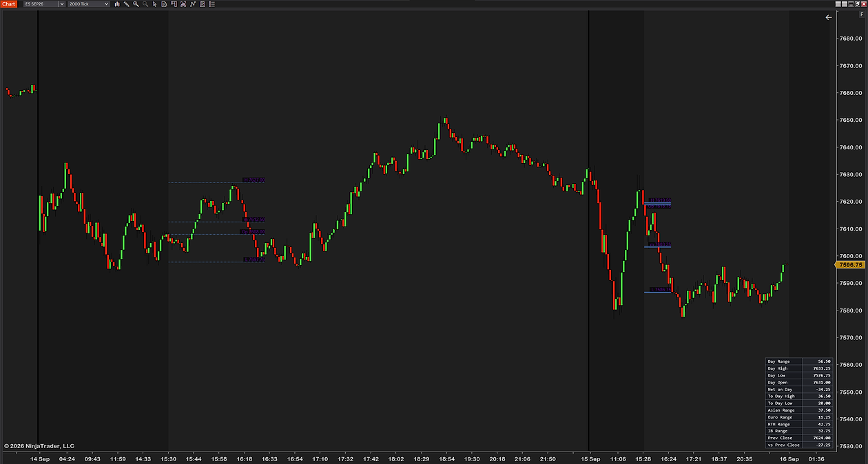Click the 18:54 time axis label
This screenshot has height=464, width=868.
446,458
